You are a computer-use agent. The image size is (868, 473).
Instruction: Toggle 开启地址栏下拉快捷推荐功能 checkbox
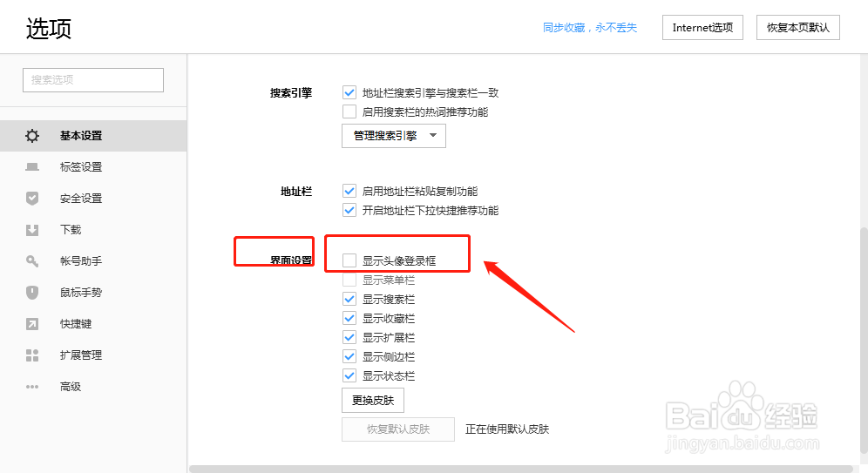349,210
